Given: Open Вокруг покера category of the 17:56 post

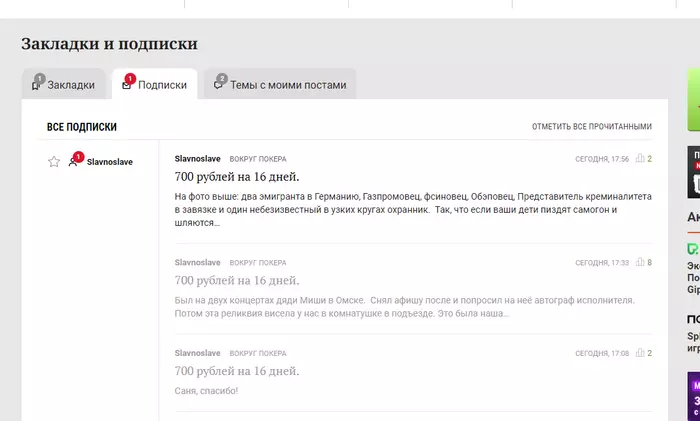Looking at the screenshot, I should 258,159.
